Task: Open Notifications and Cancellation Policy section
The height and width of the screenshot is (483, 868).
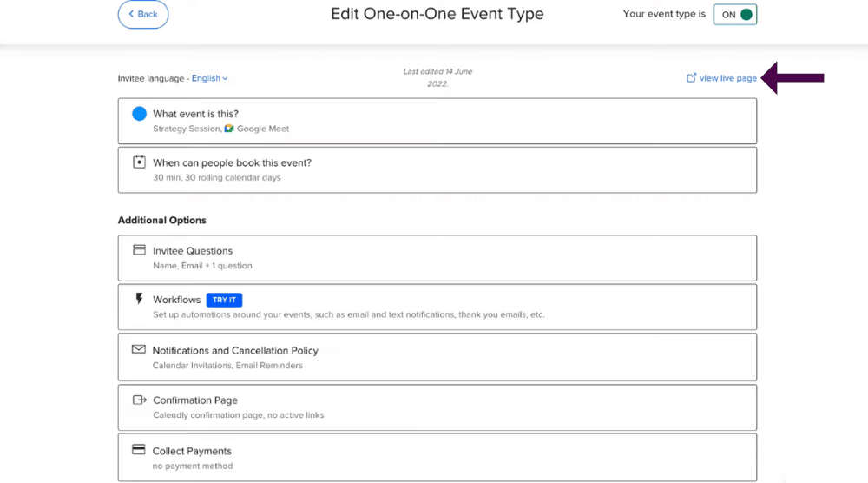Action: point(437,357)
